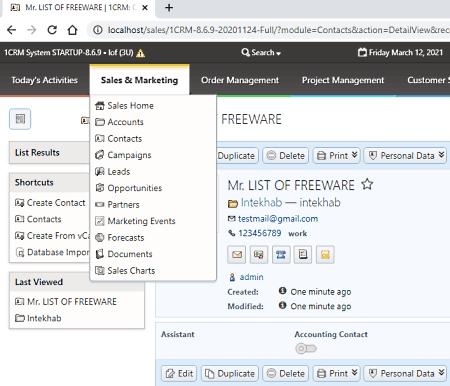Click the yellow warning triangle icon
450x386 pixels.
141,53
